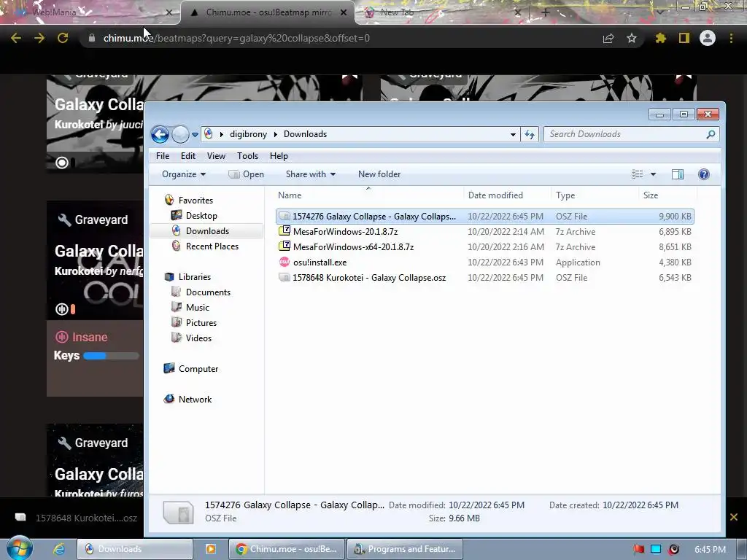
Task: Open Chrome profile avatar
Action: (708, 38)
